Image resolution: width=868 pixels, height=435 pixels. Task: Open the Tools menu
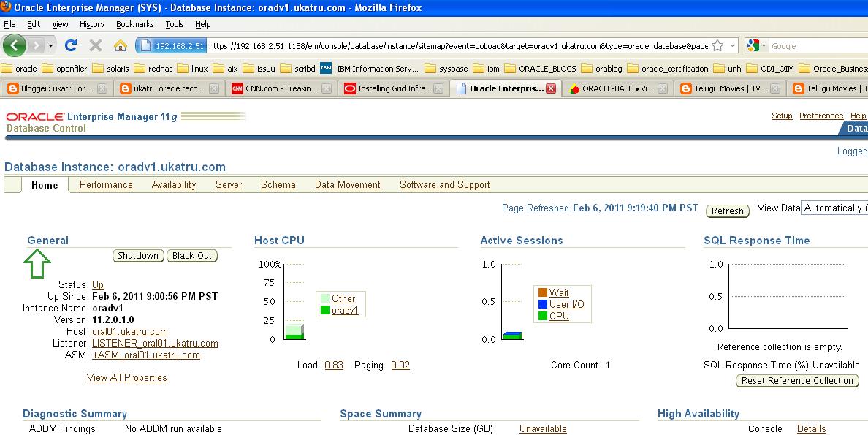coord(175,24)
